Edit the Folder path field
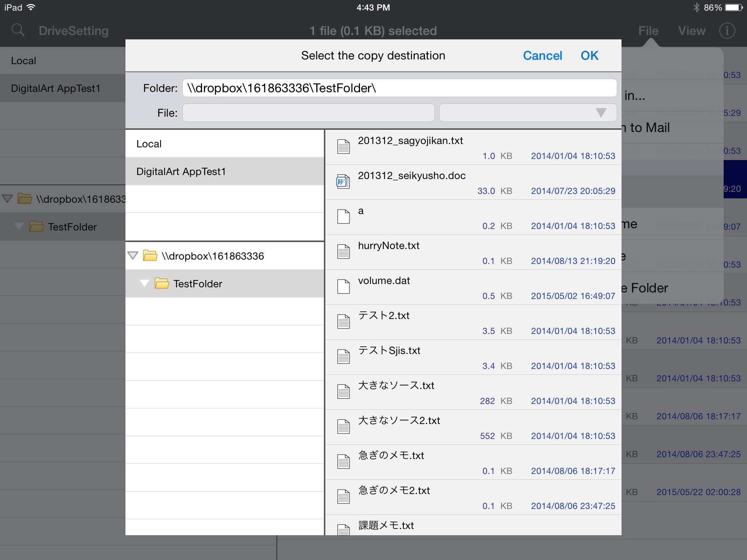Image resolution: width=747 pixels, height=560 pixels. pyautogui.click(x=399, y=88)
